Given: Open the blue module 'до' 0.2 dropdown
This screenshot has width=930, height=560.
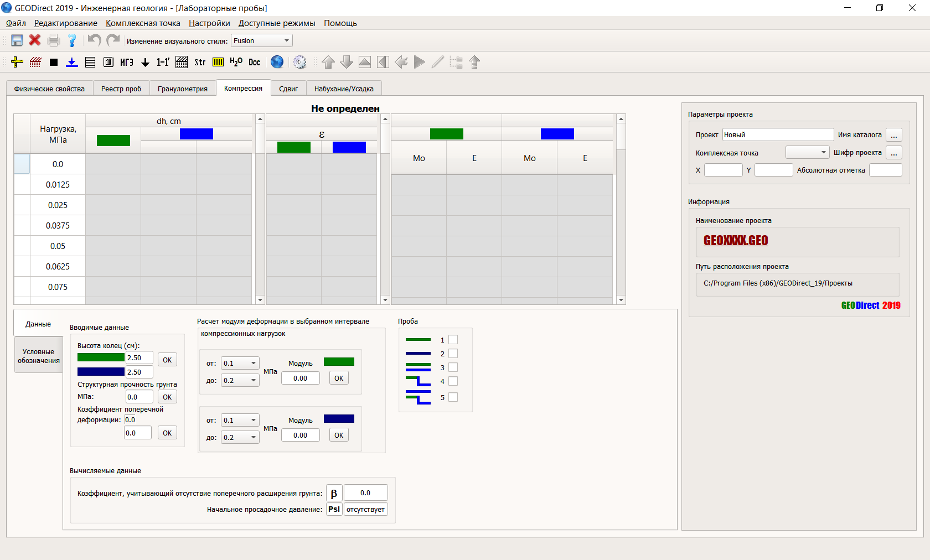Looking at the screenshot, I should pyautogui.click(x=240, y=437).
